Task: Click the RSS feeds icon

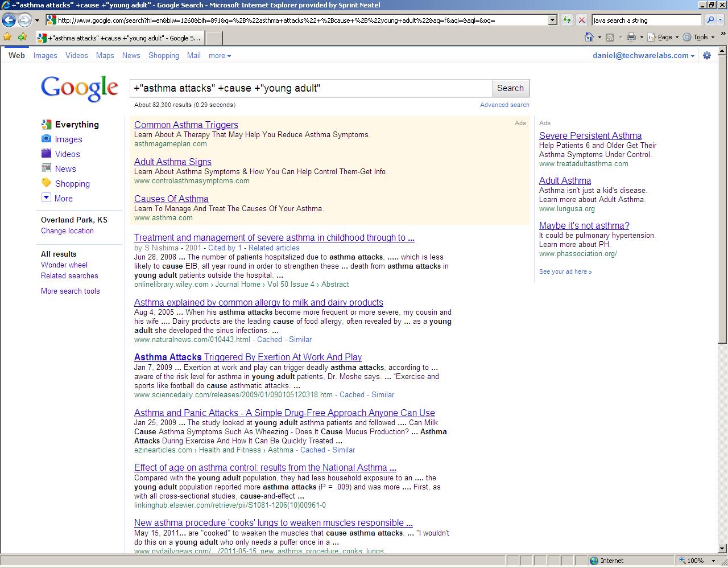Action: click(x=610, y=37)
